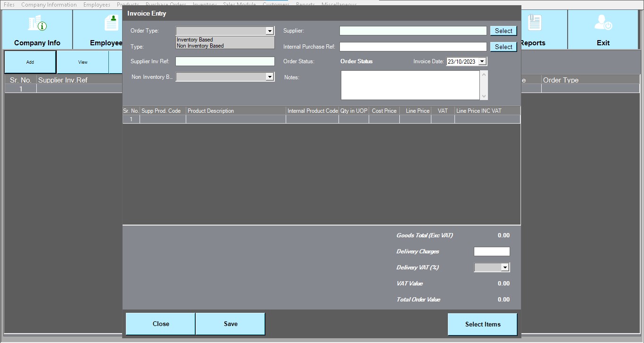The width and height of the screenshot is (644, 343).
Task: Open the Invoice Date picker dropdown
Action: pyautogui.click(x=482, y=61)
